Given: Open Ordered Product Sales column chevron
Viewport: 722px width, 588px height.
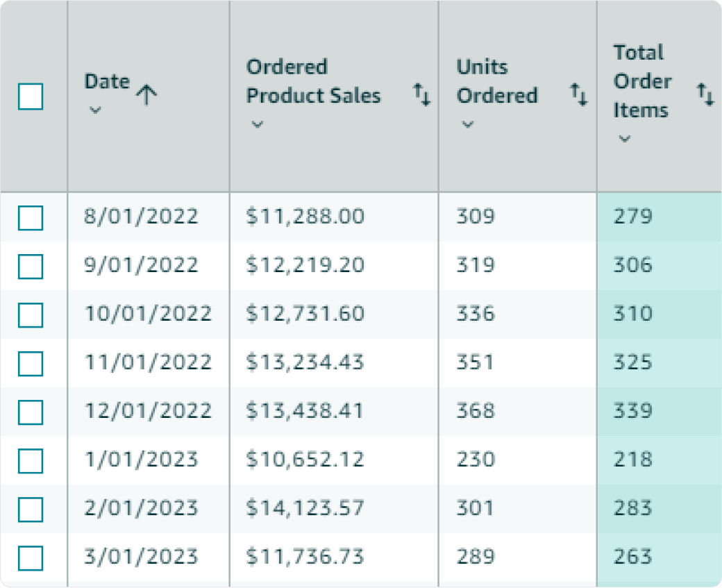Looking at the screenshot, I should (258, 124).
